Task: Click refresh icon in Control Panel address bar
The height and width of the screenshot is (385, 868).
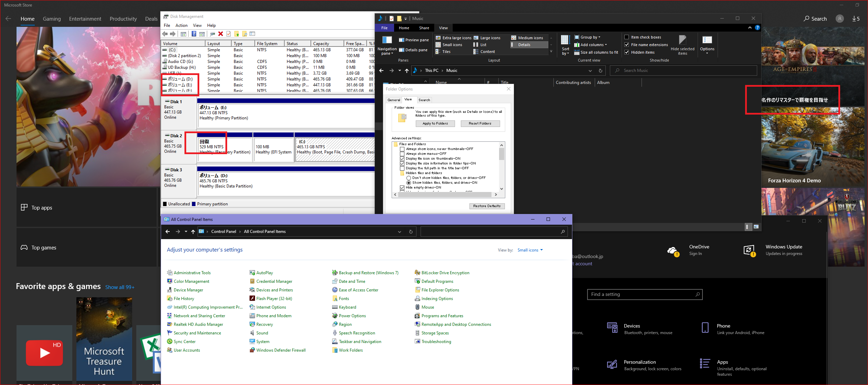Action: [411, 232]
